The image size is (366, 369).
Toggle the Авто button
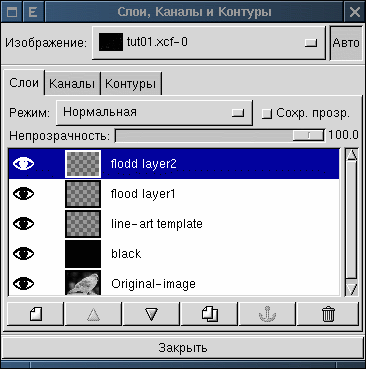point(346,43)
